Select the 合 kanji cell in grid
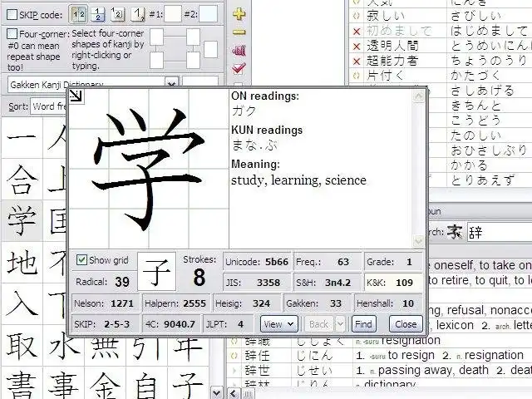 [22, 179]
